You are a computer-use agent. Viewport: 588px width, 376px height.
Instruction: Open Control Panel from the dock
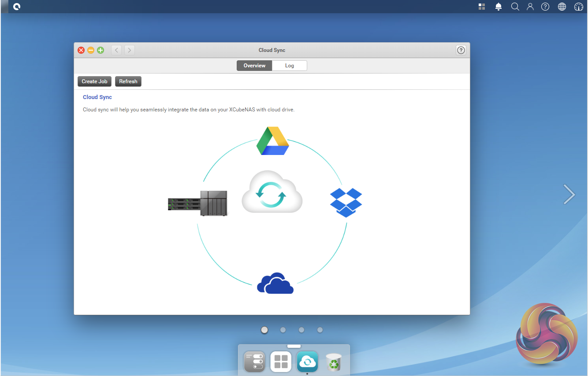[x=254, y=361]
